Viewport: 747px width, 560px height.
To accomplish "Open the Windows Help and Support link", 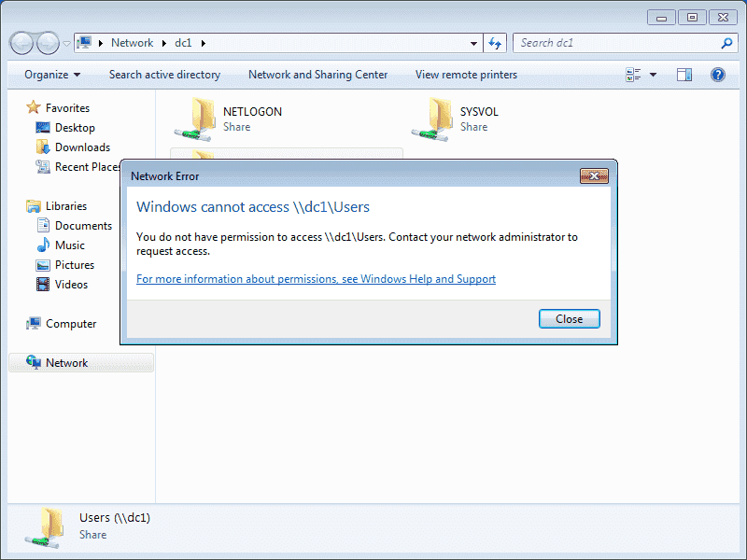I will point(316,278).
